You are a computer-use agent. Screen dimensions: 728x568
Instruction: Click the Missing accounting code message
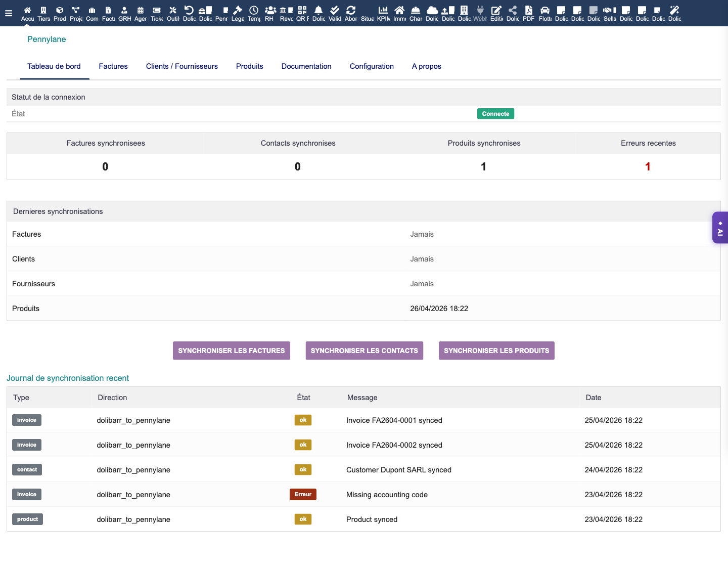click(x=387, y=495)
